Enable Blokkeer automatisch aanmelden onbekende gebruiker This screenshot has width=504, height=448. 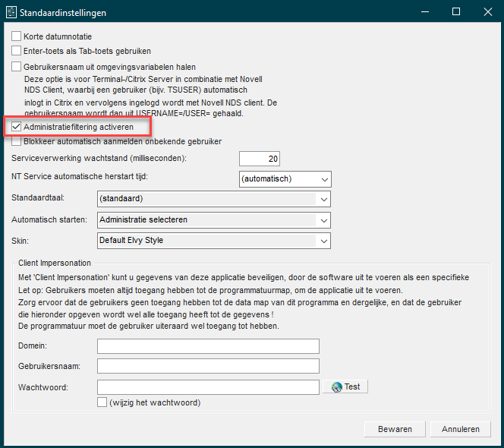pos(17,141)
